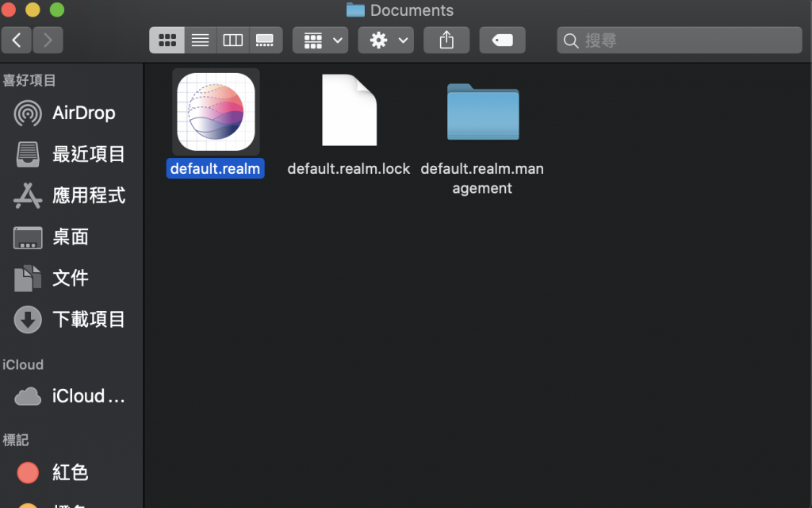Go back with the left chevron button
The height and width of the screenshot is (508, 812).
pos(17,40)
